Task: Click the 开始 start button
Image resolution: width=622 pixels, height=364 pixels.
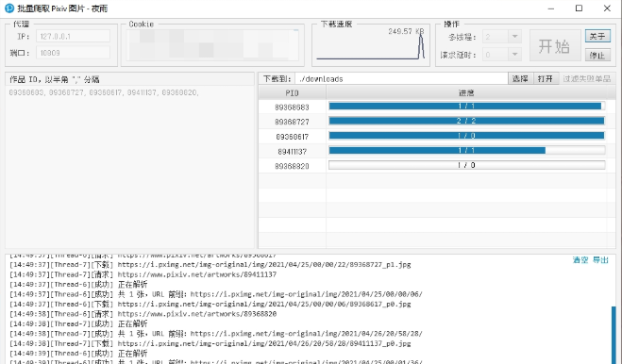Action: [x=555, y=45]
